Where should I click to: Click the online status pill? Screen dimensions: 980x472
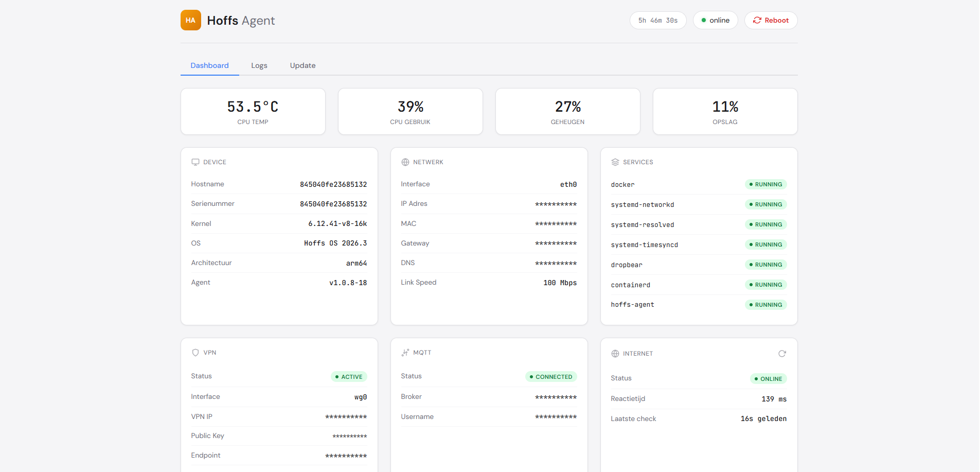[x=715, y=21]
